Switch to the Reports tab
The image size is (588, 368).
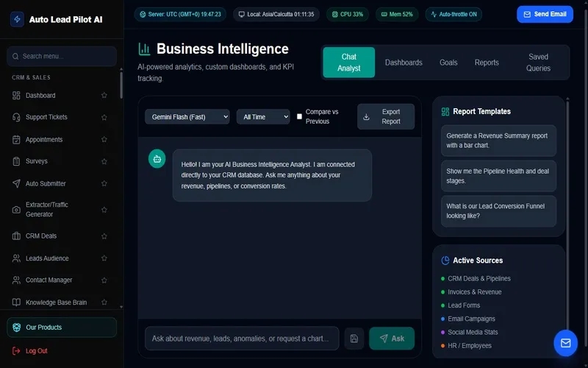coord(487,63)
